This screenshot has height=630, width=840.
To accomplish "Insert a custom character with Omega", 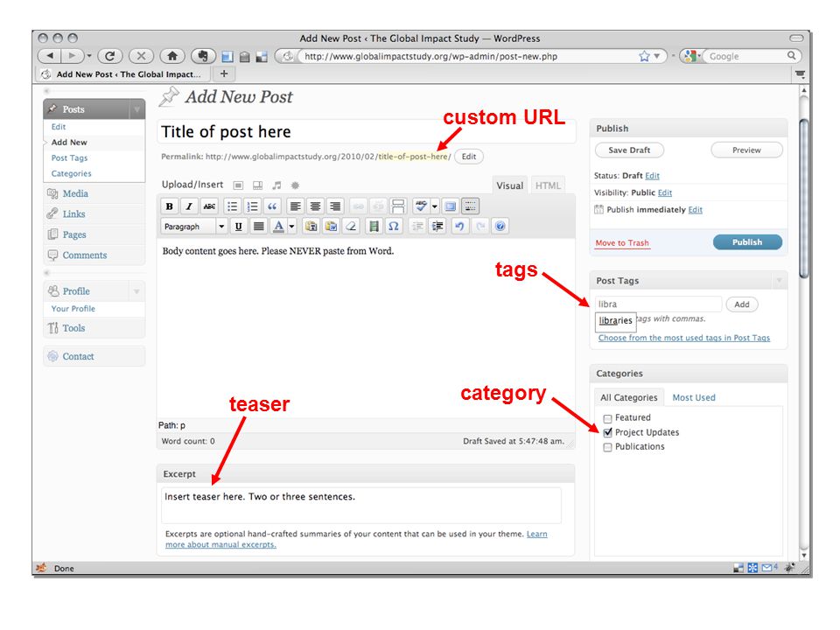I will pos(394,226).
